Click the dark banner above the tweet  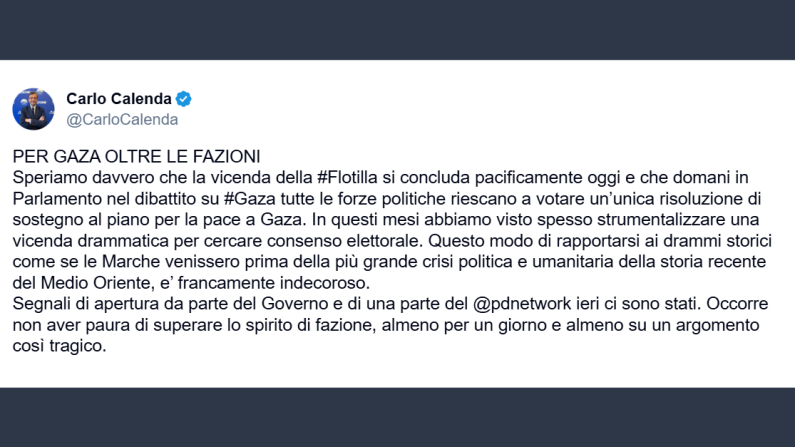coord(397,30)
